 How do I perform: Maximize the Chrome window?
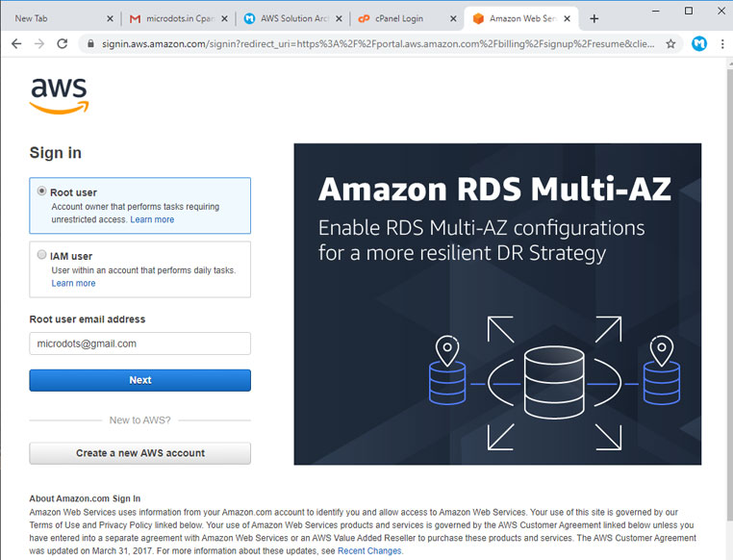[689, 11]
